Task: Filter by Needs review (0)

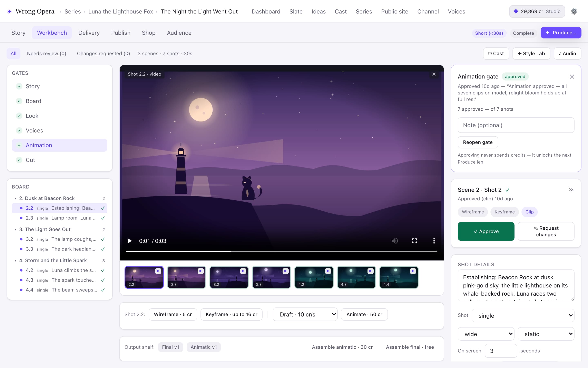Action: [47, 54]
